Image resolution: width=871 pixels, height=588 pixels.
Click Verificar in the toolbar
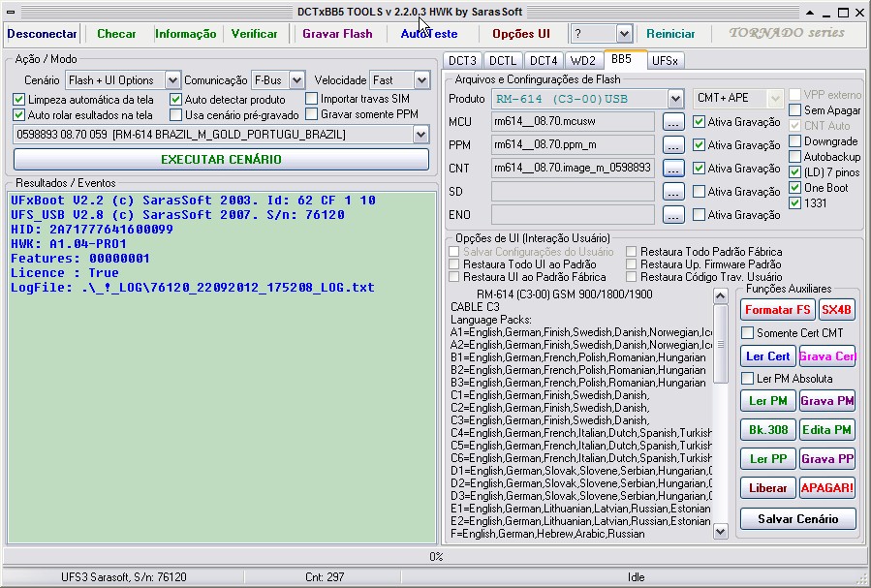[x=255, y=34]
